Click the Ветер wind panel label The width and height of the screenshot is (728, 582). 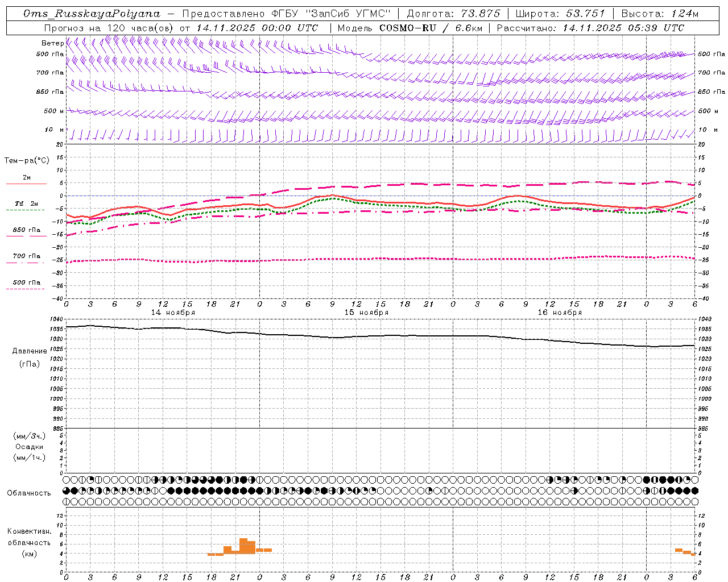pos(52,43)
